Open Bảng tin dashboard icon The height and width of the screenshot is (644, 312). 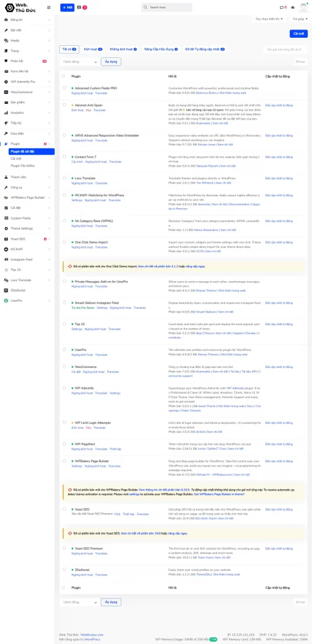click(x=6, y=19)
